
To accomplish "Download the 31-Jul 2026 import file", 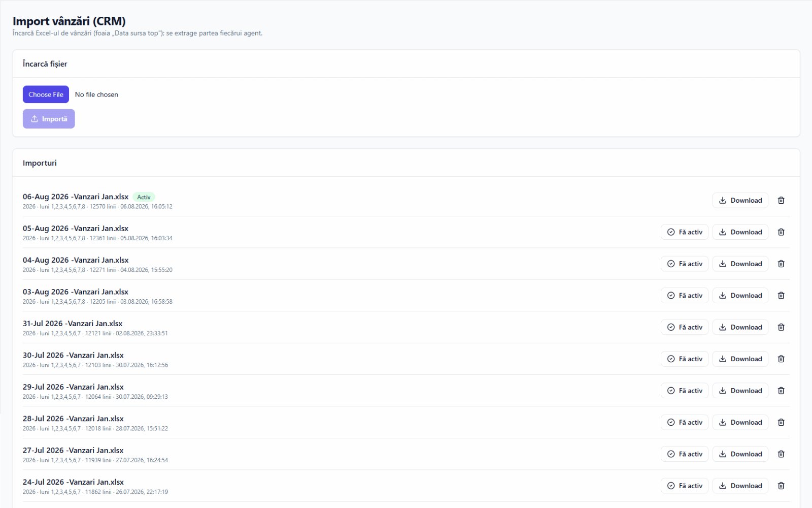I will (x=740, y=327).
